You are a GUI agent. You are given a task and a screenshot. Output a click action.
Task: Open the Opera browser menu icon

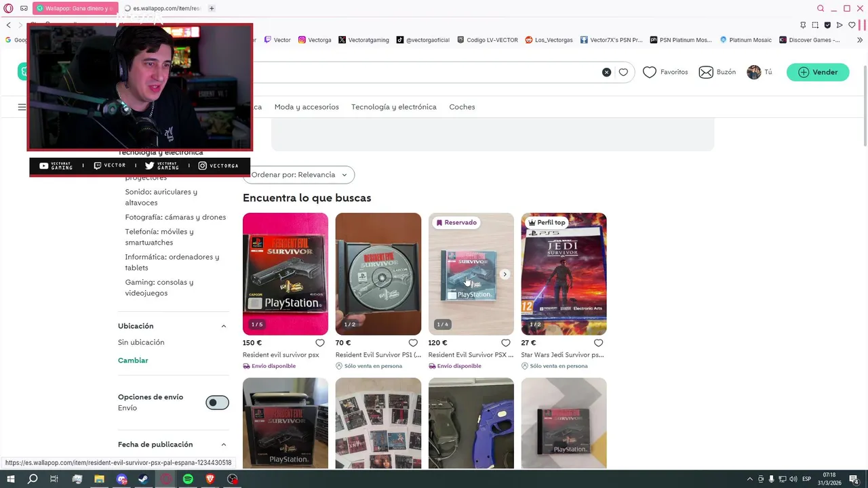pyautogui.click(x=8, y=8)
